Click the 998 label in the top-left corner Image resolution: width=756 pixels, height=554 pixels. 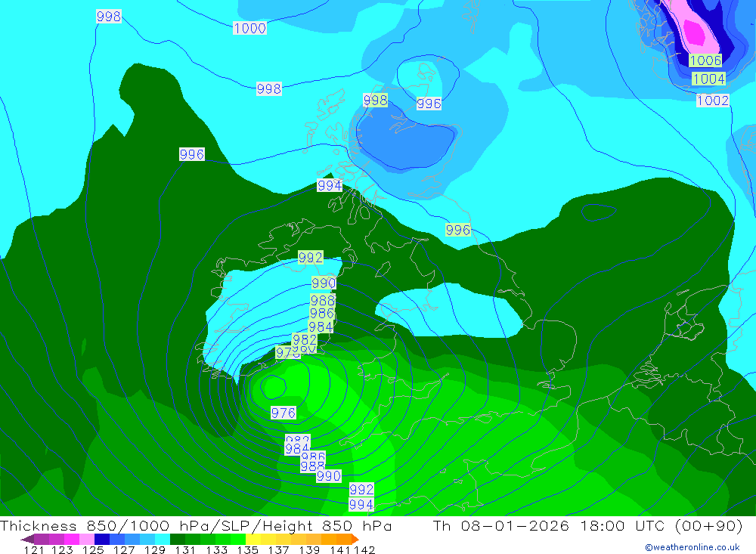[109, 17]
